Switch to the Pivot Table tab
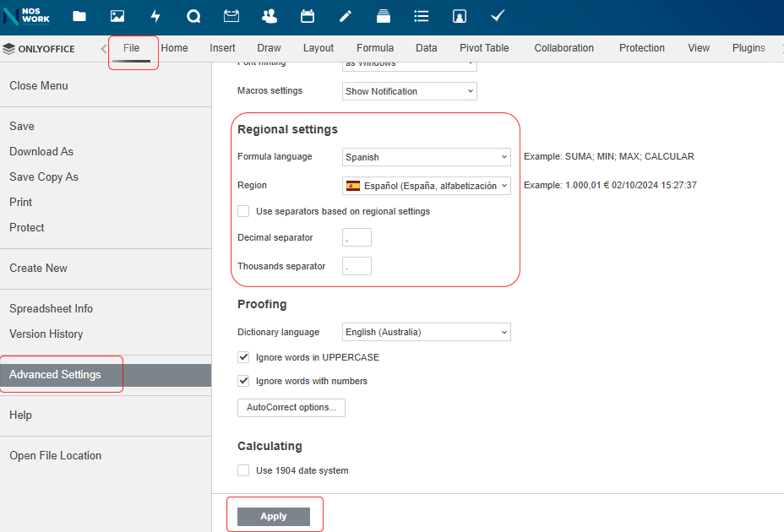Screen dimensions: 784x532 [x=484, y=48]
